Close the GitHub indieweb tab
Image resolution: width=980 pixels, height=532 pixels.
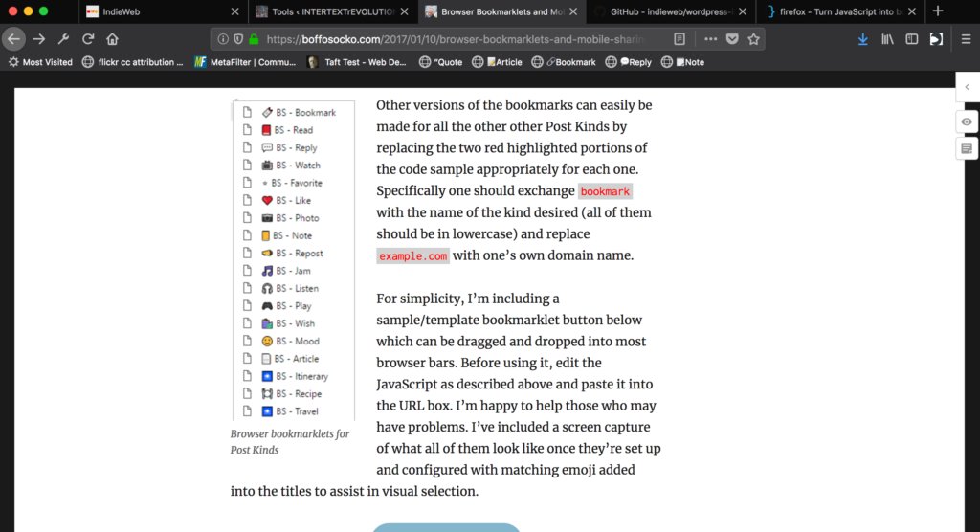pyautogui.click(x=742, y=11)
